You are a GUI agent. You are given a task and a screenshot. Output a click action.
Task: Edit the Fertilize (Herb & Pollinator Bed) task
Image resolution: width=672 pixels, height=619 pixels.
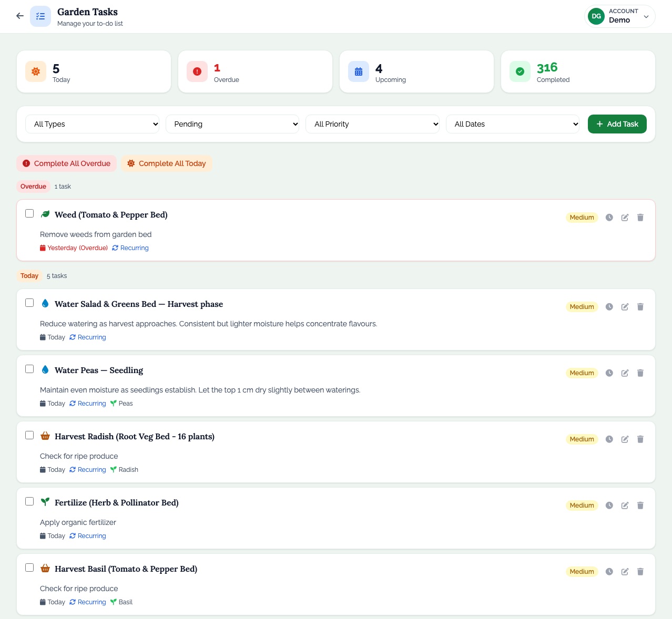625,505
